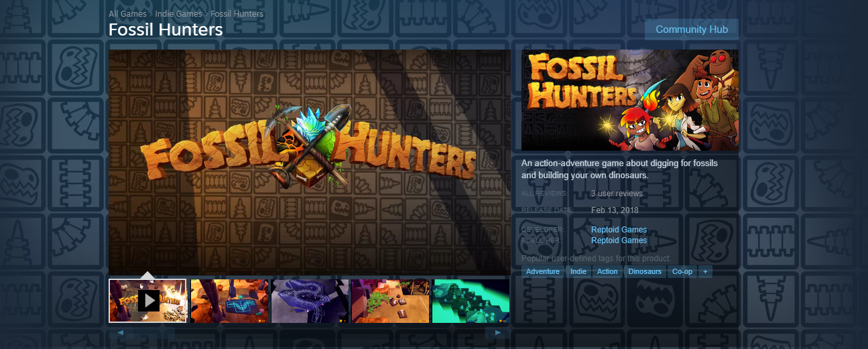Image resolution: width=868 pixels, height=349 pixels.
Task: Play the Fossil Hunters trailer thumbnail
Action: point(147,301)
